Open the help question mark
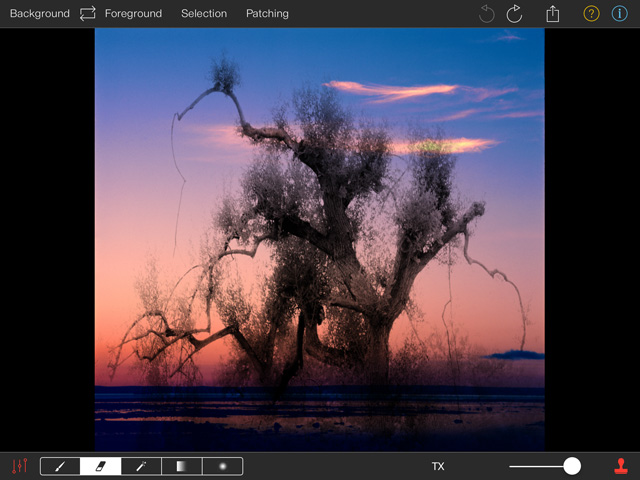The image size is (640, 480). point(591,13)
